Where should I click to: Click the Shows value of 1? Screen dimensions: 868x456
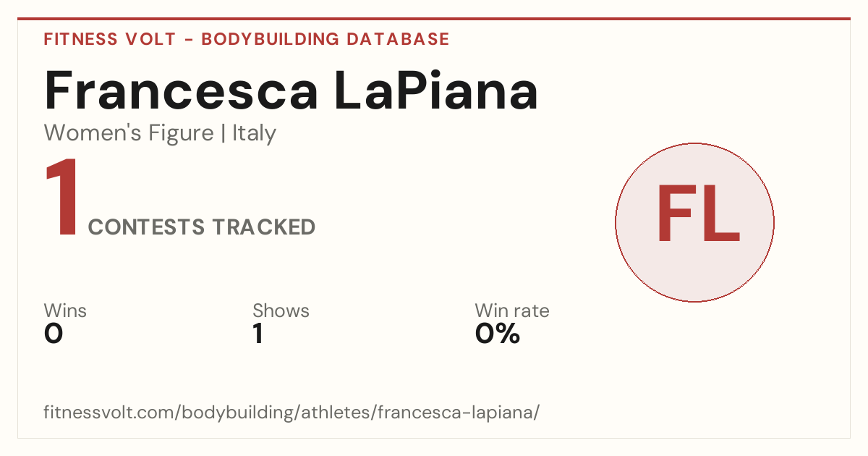click(x=258, y=334)
